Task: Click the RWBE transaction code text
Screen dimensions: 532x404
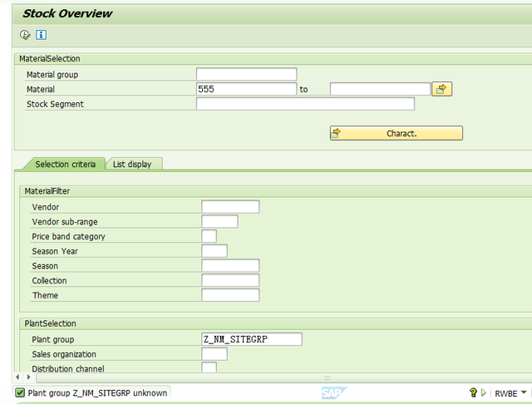Action: (506, 393)
